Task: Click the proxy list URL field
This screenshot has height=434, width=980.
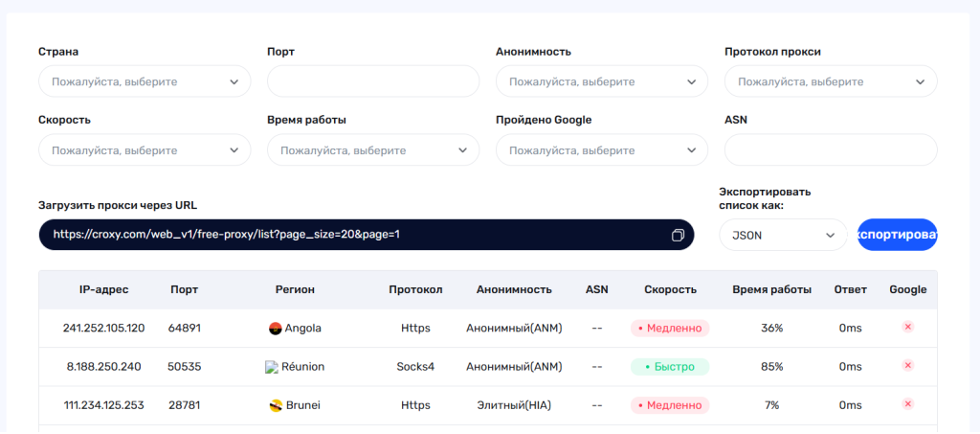Action: point(354,235)
